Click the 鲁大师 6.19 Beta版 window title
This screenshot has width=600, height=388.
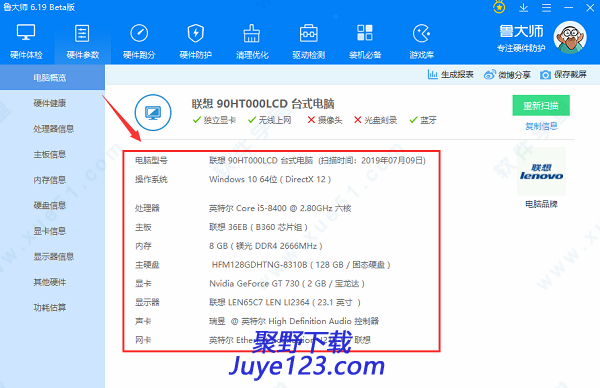(x=39, y=7)
